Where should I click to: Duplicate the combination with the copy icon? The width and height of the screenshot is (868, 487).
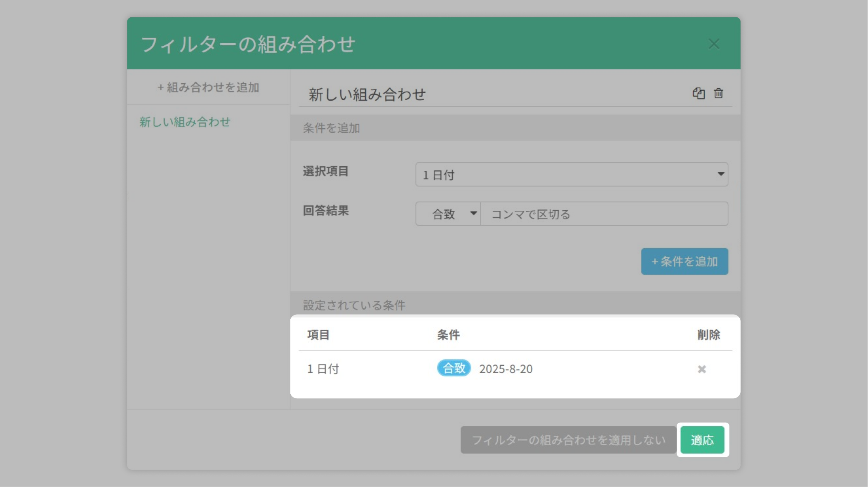click(x=698, y=94)
